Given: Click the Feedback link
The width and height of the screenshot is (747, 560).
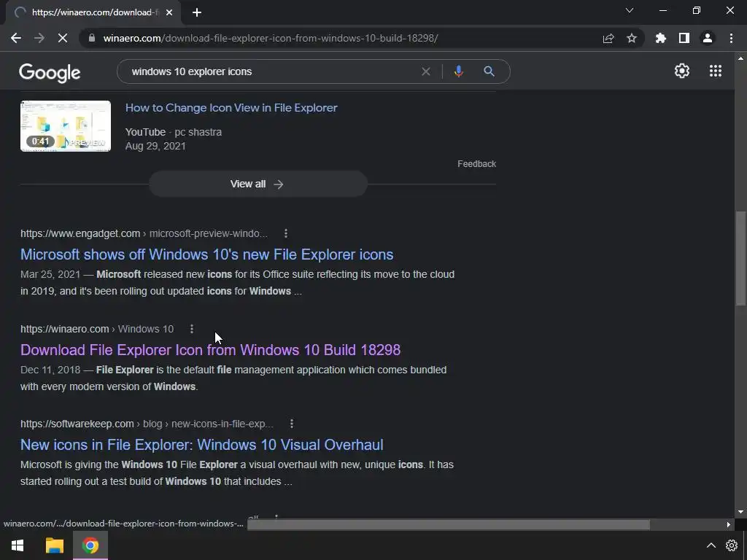Looking at the screenshot, I should [477, 164].
